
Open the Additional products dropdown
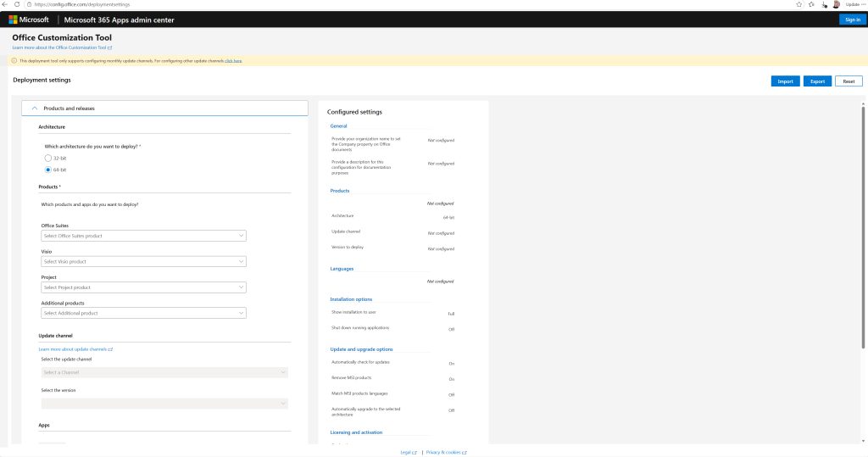point(143,313)
